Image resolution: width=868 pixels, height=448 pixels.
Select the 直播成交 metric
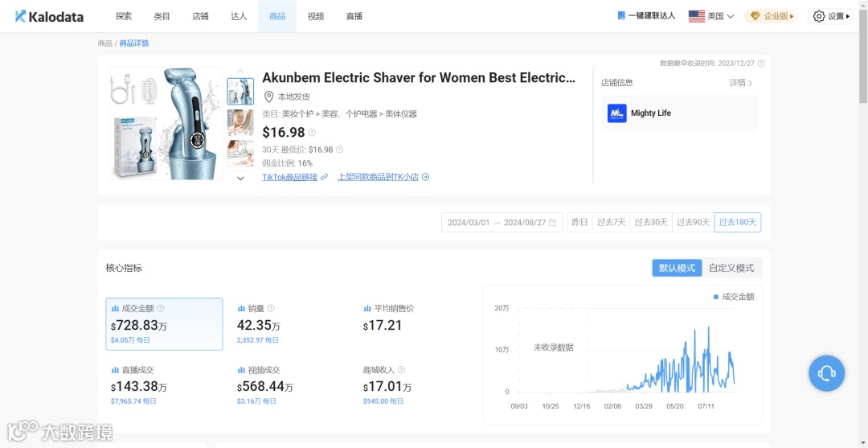click(x=165, y=385)
